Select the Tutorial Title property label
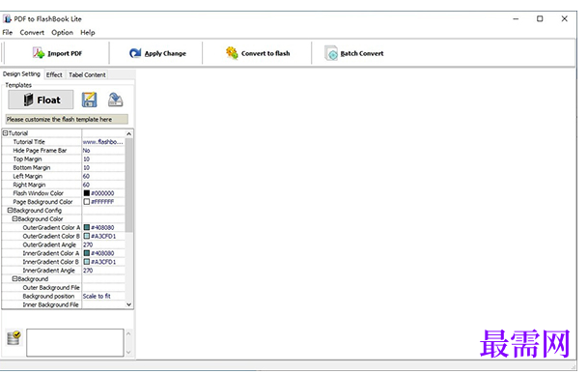 click(x=29, y=141)
